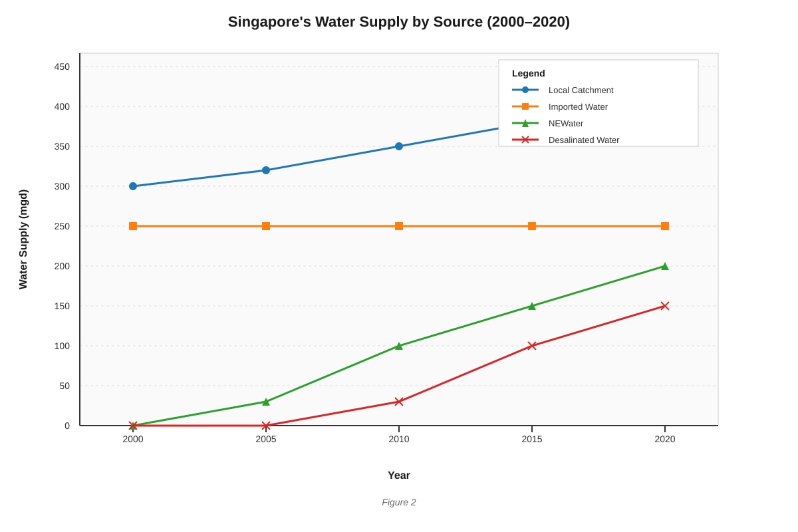Click the red Desalinated Water legend icon

pyautogui.click(x=525, y=140)
